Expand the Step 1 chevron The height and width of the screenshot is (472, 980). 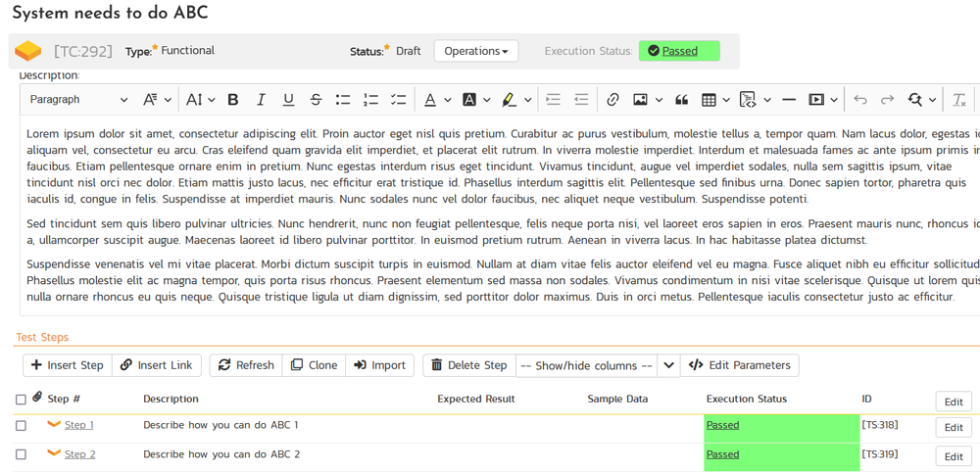coord(54,425)
